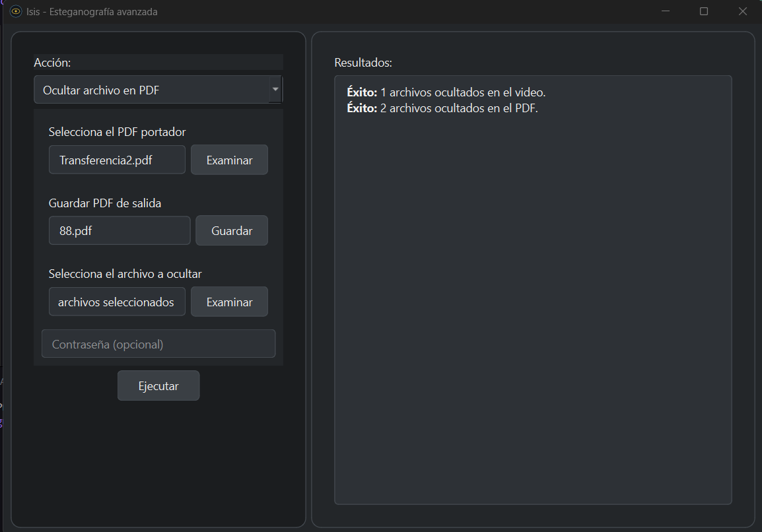This screenshot has width=762, height=532.
Task: Click the 'Isis - Esteganografía avanzada' window title
Action: tap(92, 12)
